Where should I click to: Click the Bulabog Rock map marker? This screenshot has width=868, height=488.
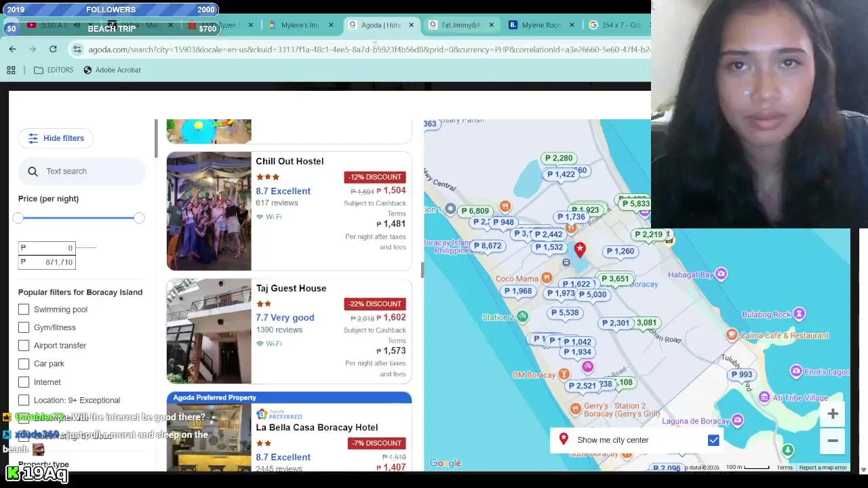pos(800,314)
